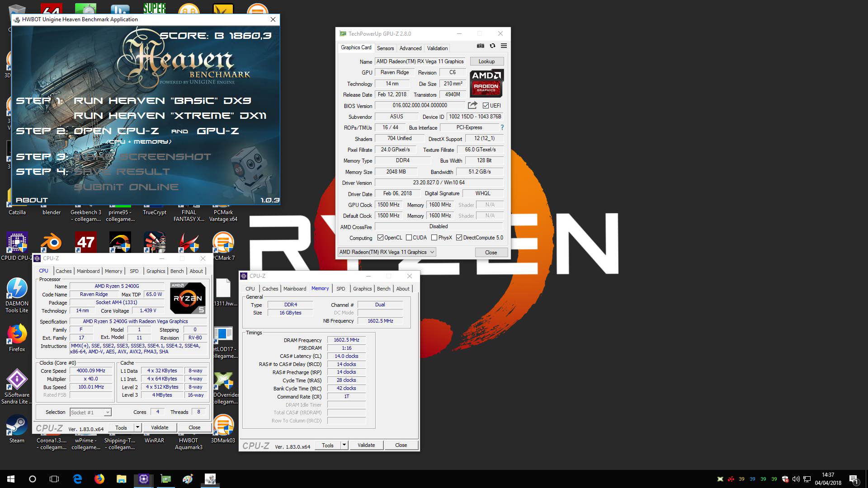
Task: Click Tools button in CPU-Z CPU window
Action: (121, 427)
